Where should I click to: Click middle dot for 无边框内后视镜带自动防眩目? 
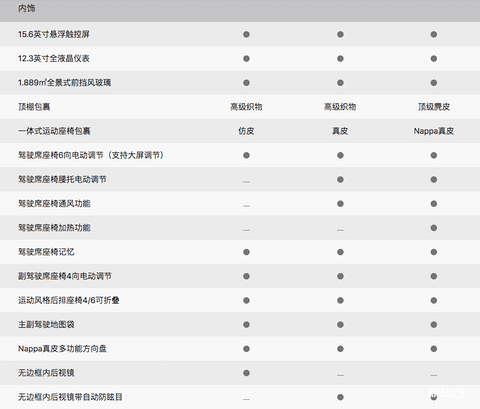click(340, 397)
